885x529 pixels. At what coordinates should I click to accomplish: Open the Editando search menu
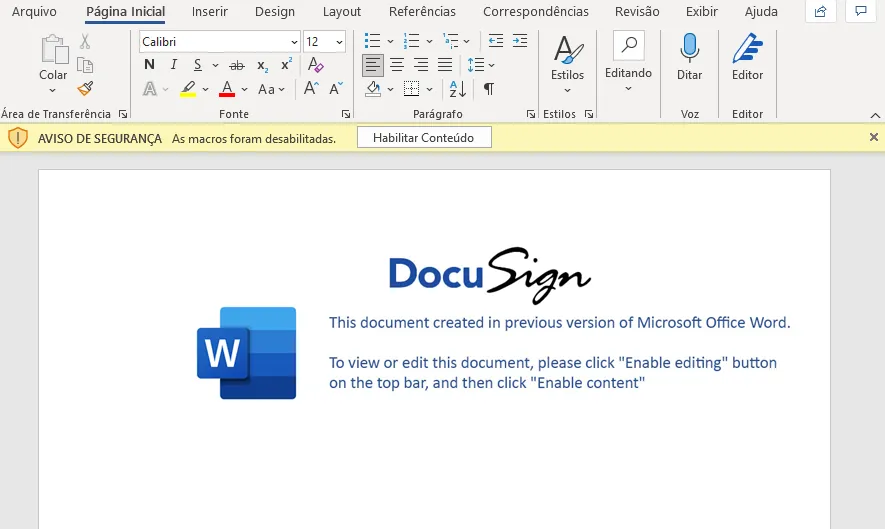628,62
